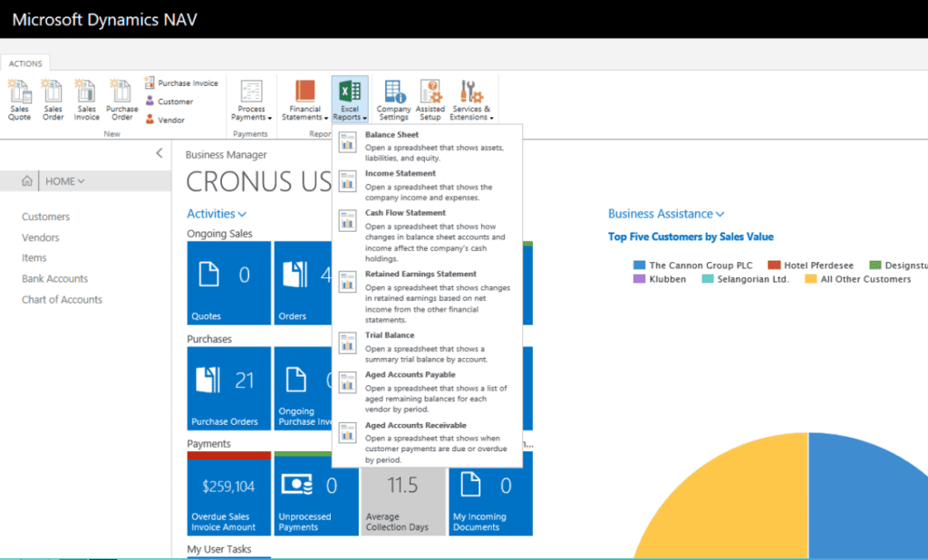Open the Income Statement Excel report
Image resolution: width=928 pixels, height=560 pixels.
[x=428, y=185]
